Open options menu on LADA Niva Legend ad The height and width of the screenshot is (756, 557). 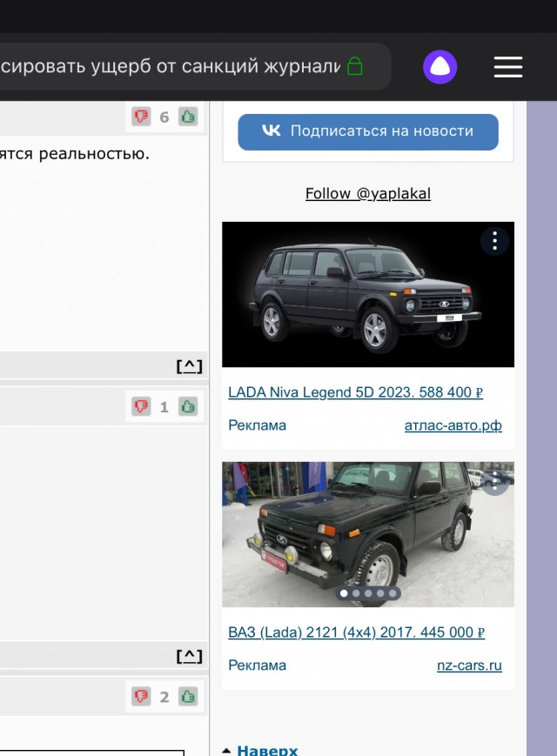pos(495,241)
